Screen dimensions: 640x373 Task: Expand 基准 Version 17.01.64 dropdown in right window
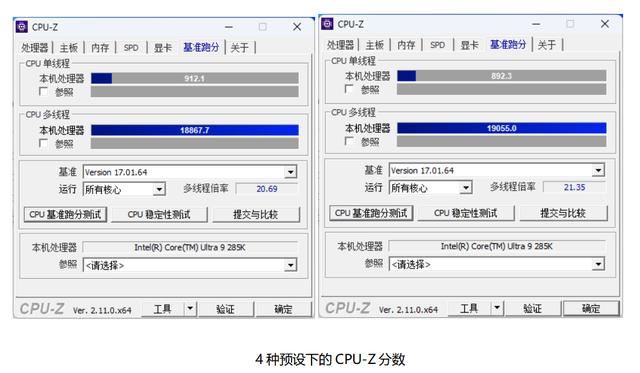click(x=598, y=170)
